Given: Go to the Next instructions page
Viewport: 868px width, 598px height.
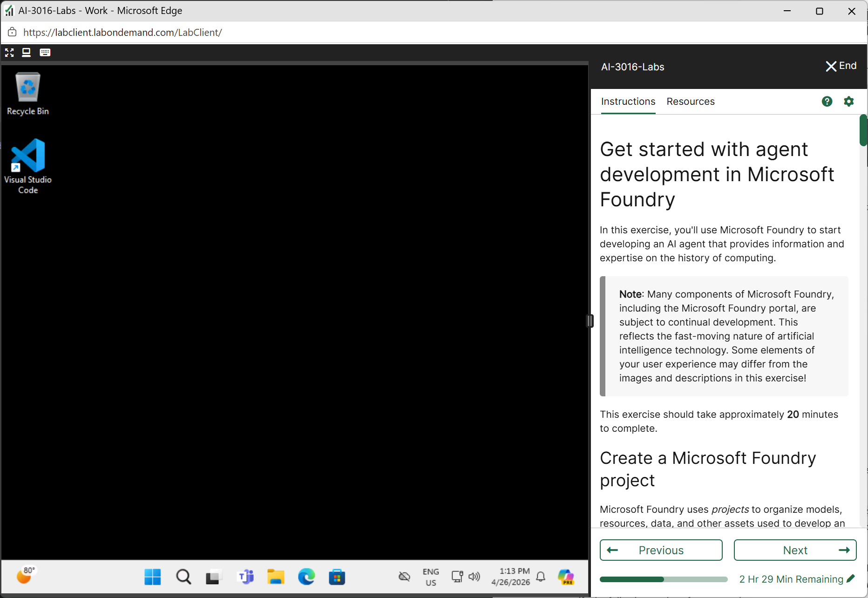Looking at the screenshot, I should (x=795, y=550).
